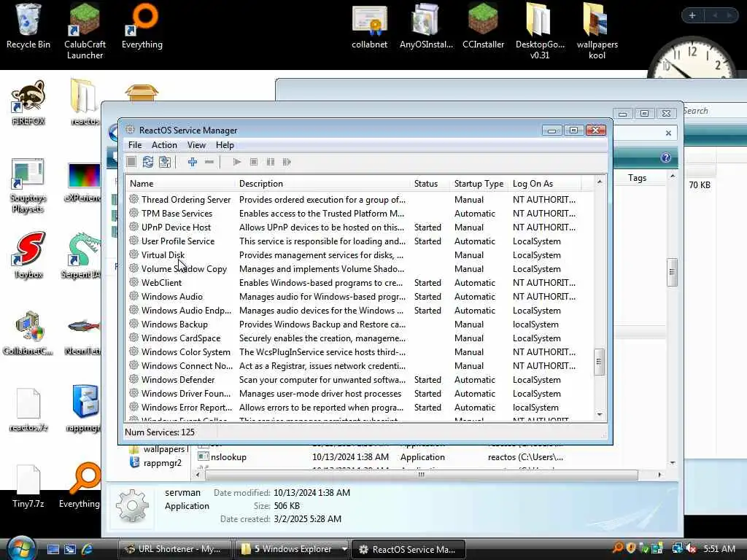This screenshot has width=747, height=560.
Task: Sort services by the Name column header
Action: click(x=181, y=183)
